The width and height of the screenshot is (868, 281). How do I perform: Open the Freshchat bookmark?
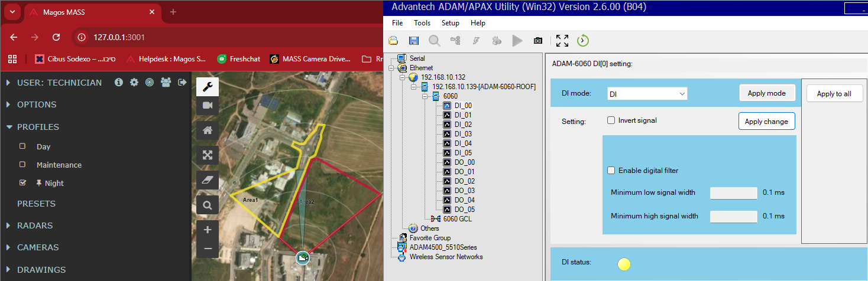click(239, 58)
